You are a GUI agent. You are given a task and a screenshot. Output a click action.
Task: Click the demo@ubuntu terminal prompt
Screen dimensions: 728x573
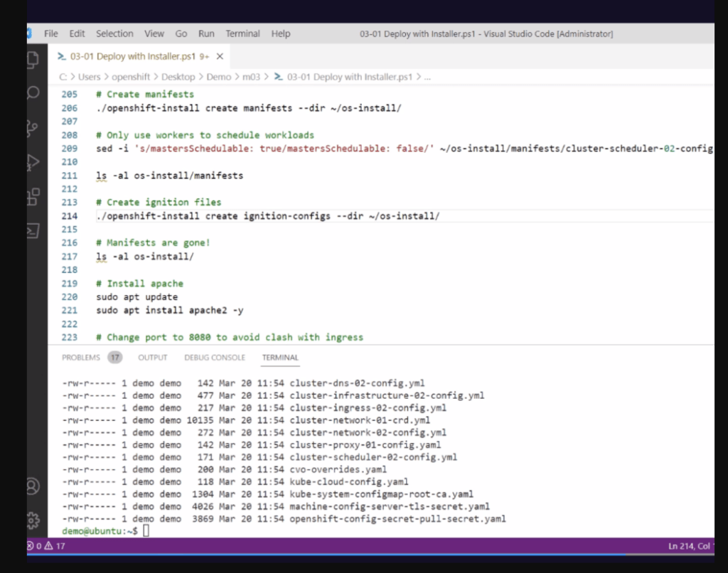[x=100, y=531]
